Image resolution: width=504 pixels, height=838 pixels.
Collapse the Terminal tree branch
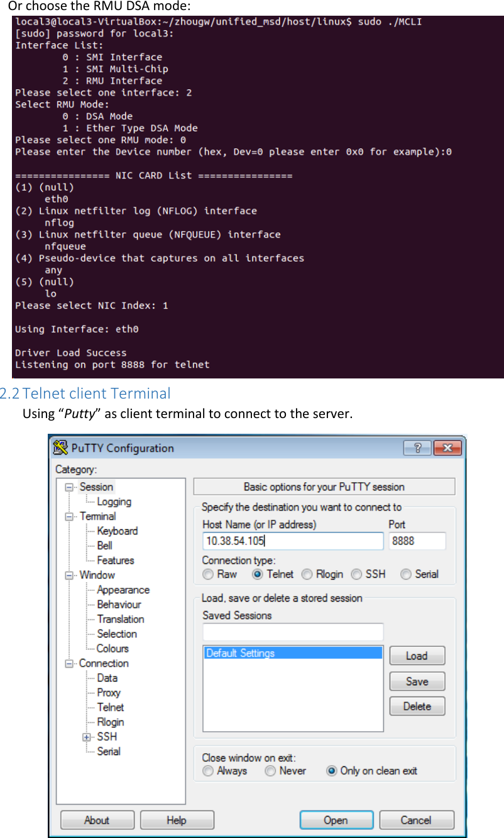[x=69, y=516]
